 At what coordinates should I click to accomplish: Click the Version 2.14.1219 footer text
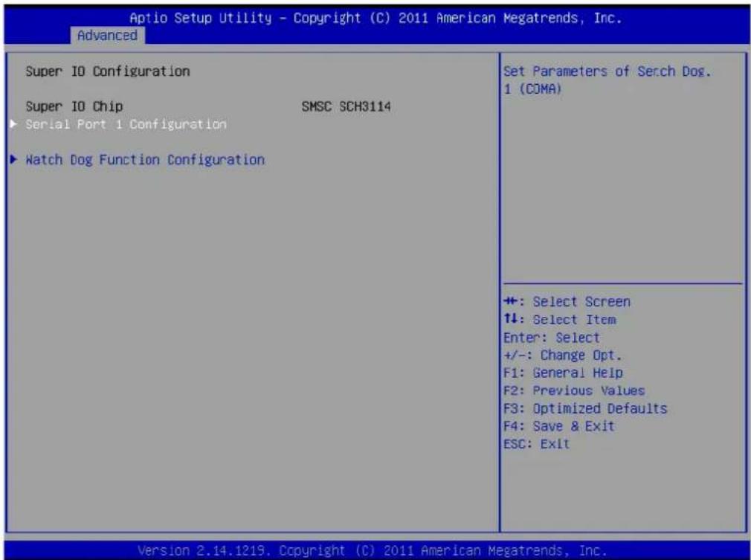(x=372, y=550)
